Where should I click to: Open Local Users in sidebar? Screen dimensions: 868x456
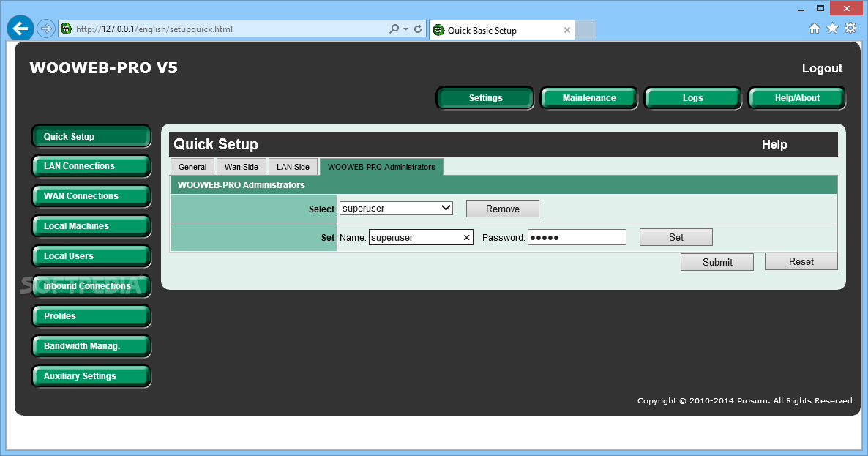91,256
